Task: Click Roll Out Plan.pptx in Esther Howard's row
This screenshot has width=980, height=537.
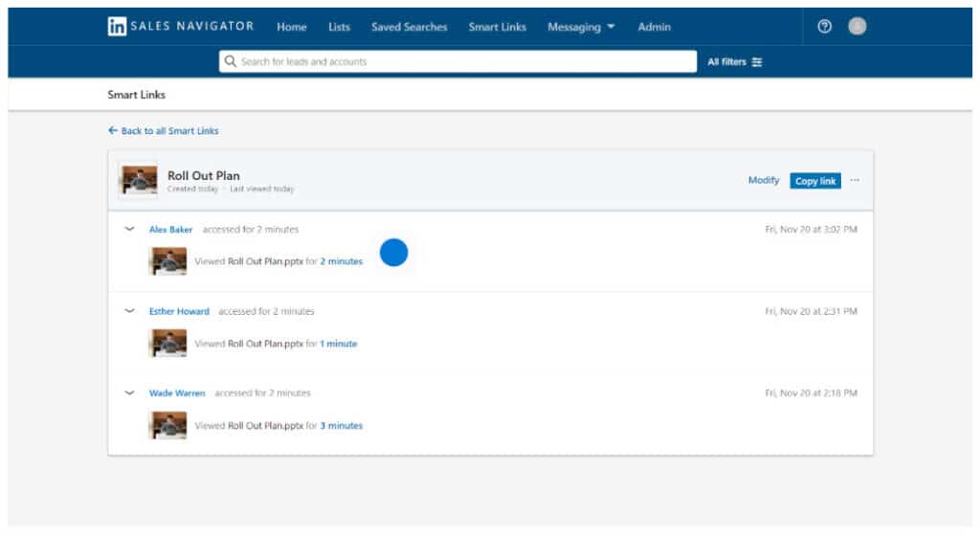Action: point(265,344)
